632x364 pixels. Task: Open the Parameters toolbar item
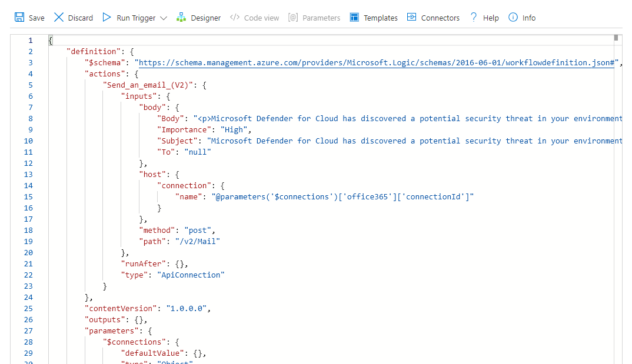tap(314, 18)
